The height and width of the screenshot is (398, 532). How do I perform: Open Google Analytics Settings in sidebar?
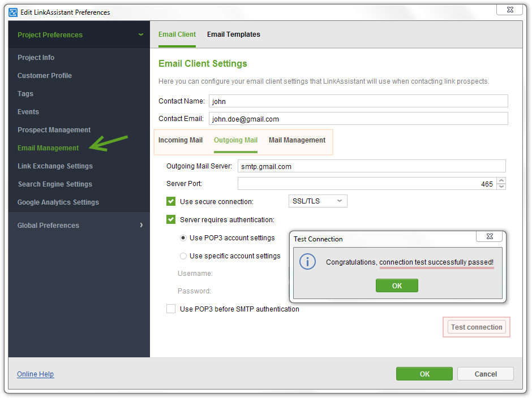click(58, 202)
